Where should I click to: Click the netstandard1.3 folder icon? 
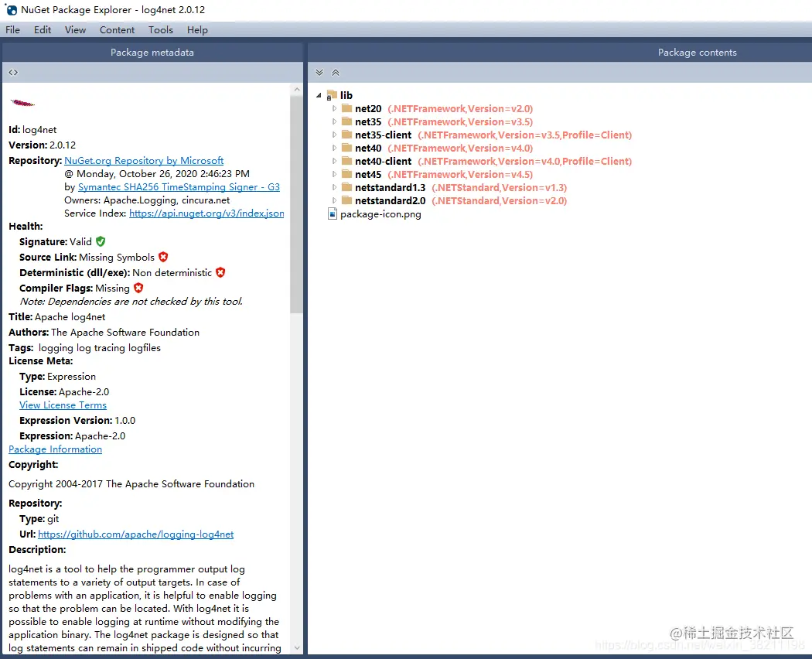pyautogui.click(x=347, y=187)
